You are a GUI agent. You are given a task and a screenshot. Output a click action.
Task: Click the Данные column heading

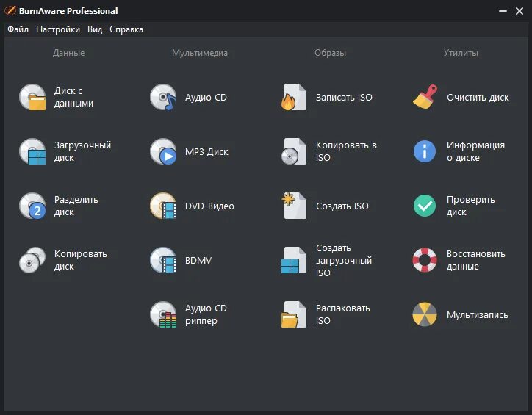[x=69, y=53]
